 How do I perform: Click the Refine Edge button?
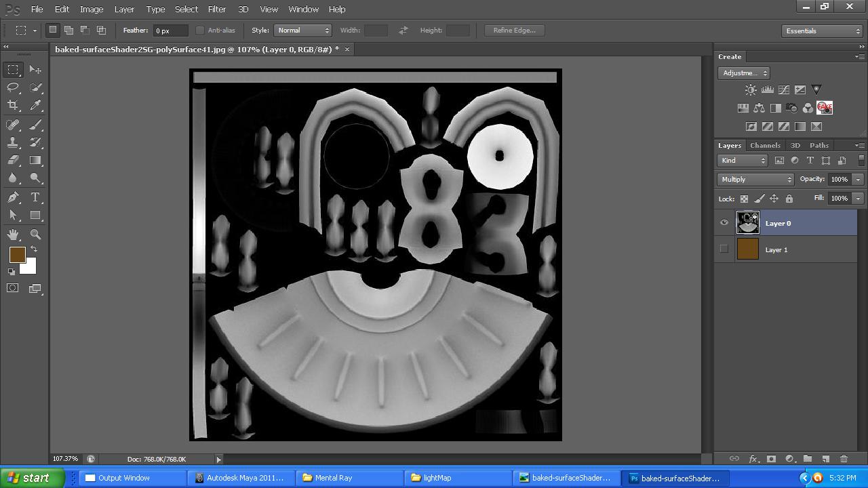coord(514,30)
